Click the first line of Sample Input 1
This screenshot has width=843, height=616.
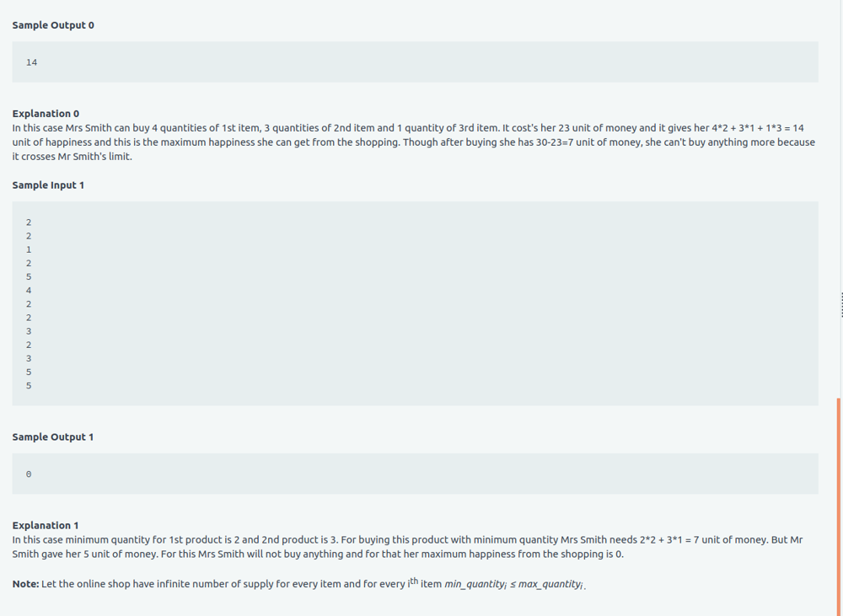pyautogui.click(x=29, y=222)
